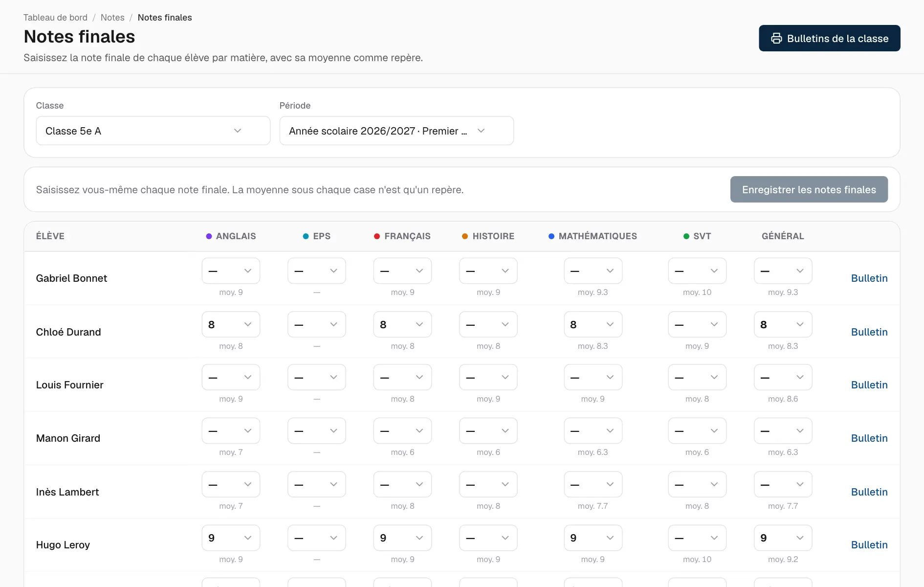Go to Tableau de bord breadcrumb
This screenshot has height=587, width=924.
(x=55, y=18)
